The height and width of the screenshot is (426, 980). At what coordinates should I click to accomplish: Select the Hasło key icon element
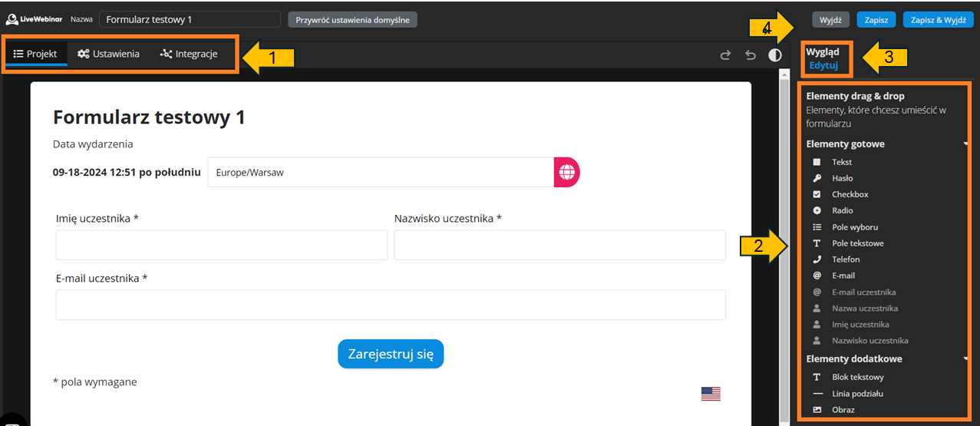pyautogui.click(x=817, y=178)
